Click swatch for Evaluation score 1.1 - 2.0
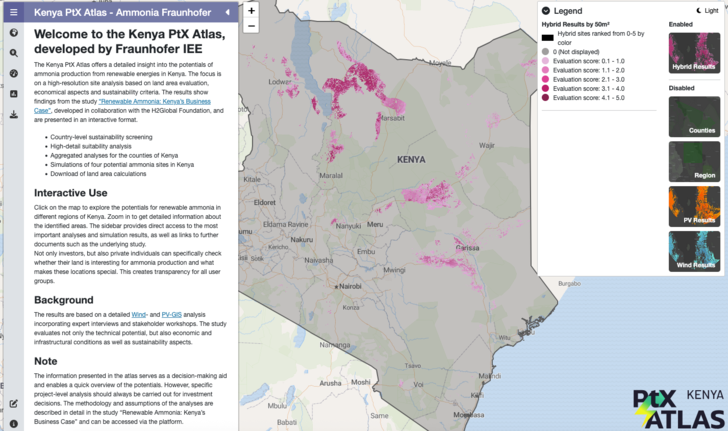 tap(546, 70)
